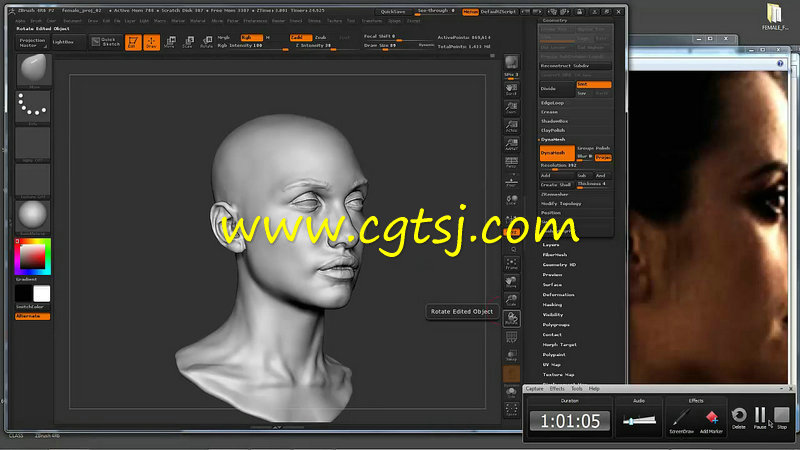Open the current brush thumbnail picker

(34, 69)
